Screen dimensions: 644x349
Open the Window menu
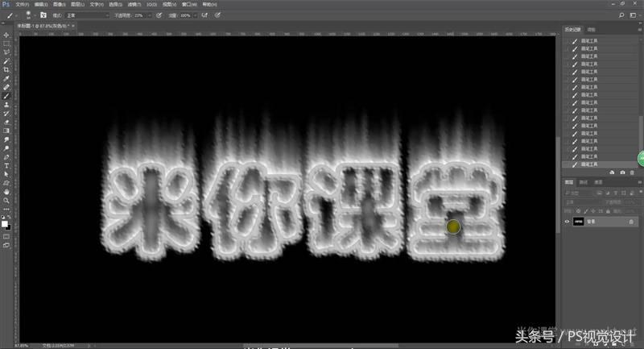coord(189,4)
